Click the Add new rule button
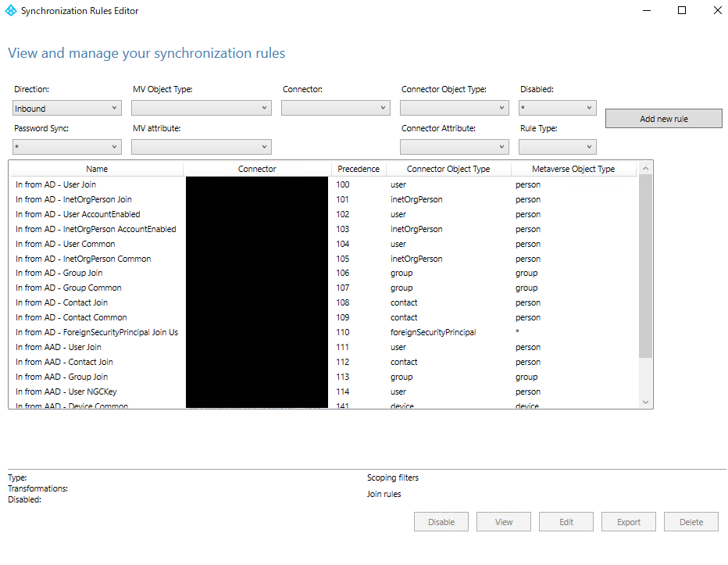Viewport: 728px width, 565px height. (663, 119)
